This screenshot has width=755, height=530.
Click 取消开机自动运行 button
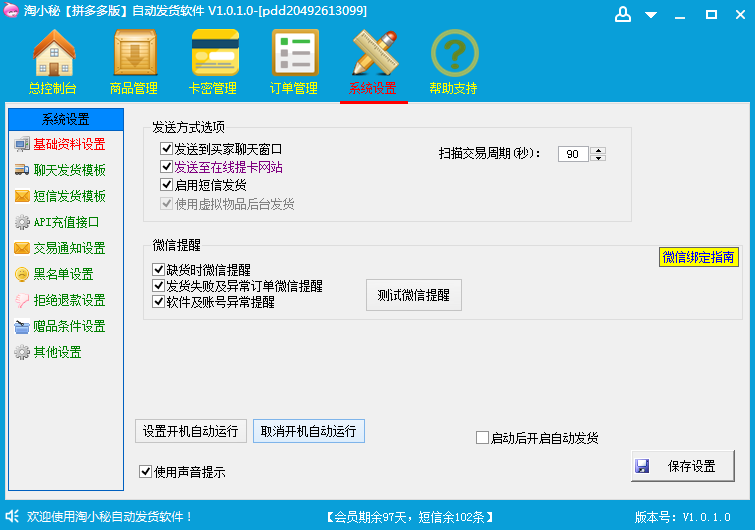[309, 431]
